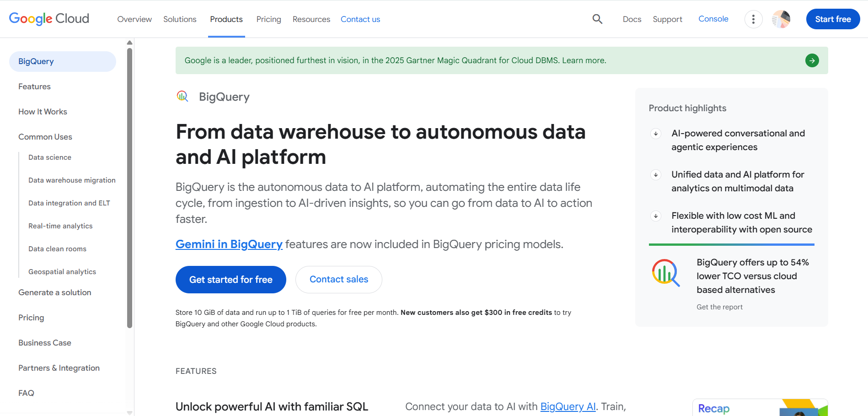Select BigQuery in the sidebar
868x416 pixels.
pos(63,61)
